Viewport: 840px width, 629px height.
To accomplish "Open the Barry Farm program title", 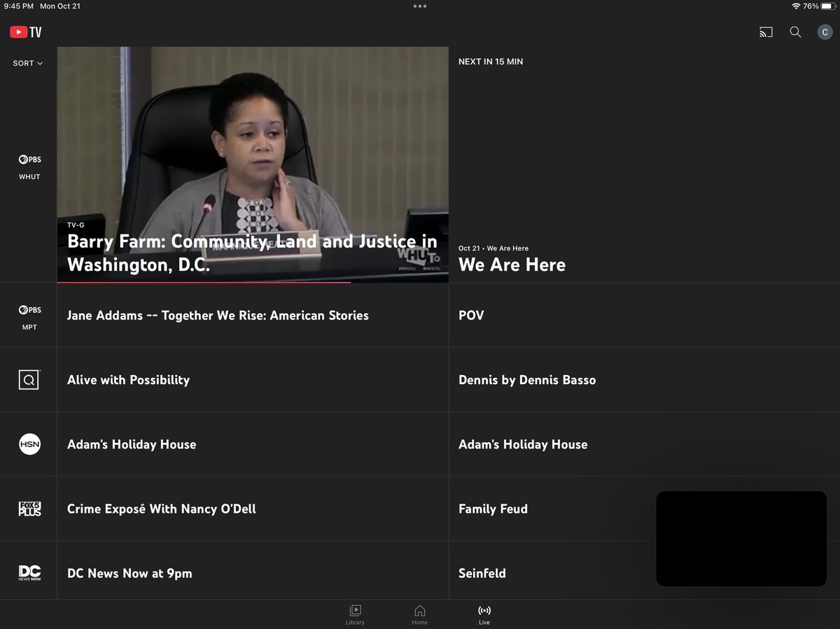I will 252,253.
